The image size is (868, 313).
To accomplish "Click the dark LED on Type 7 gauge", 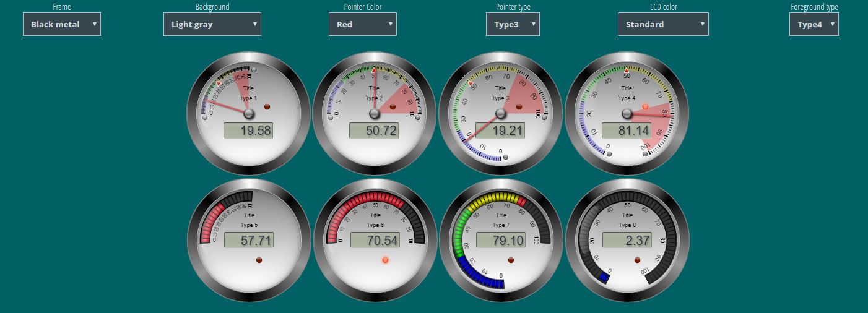I will click(x=511, y=260).
